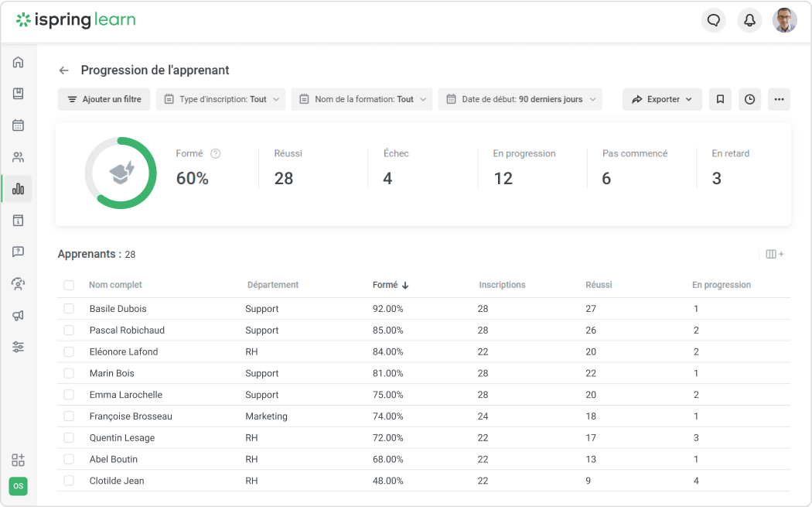Click the Pas commencé value 6

click(x=606, y=178)
